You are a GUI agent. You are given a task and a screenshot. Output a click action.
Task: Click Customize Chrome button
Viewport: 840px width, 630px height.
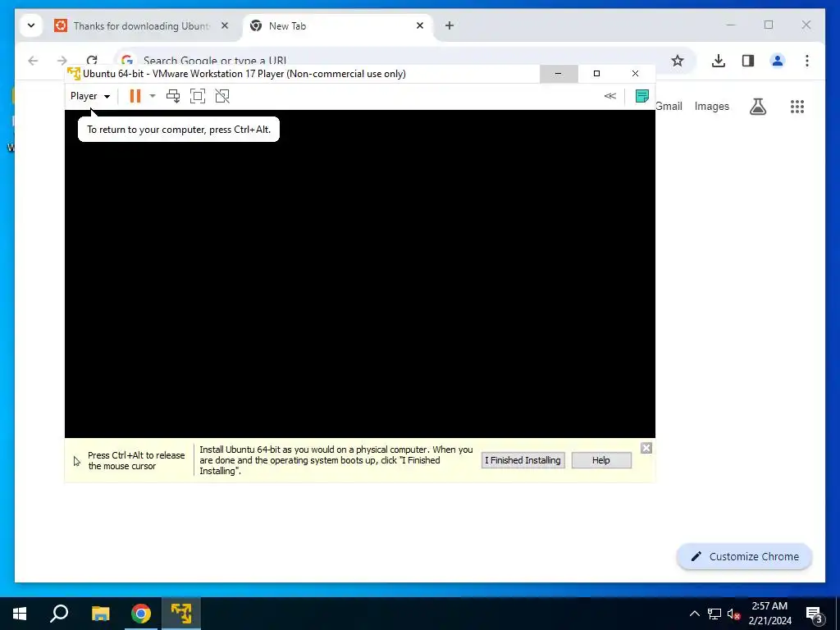pos(745,557)
